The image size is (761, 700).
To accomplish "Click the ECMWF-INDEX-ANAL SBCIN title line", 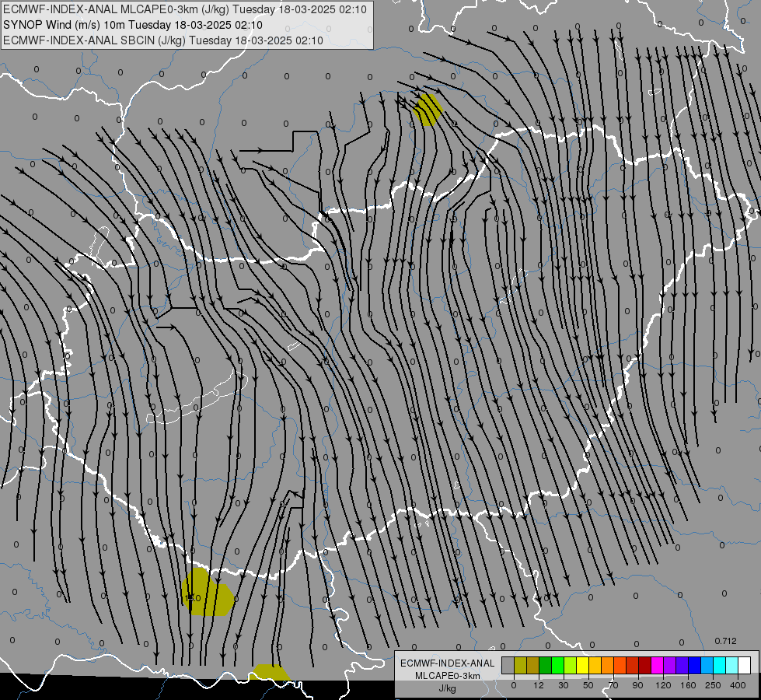I will point(163,40).
